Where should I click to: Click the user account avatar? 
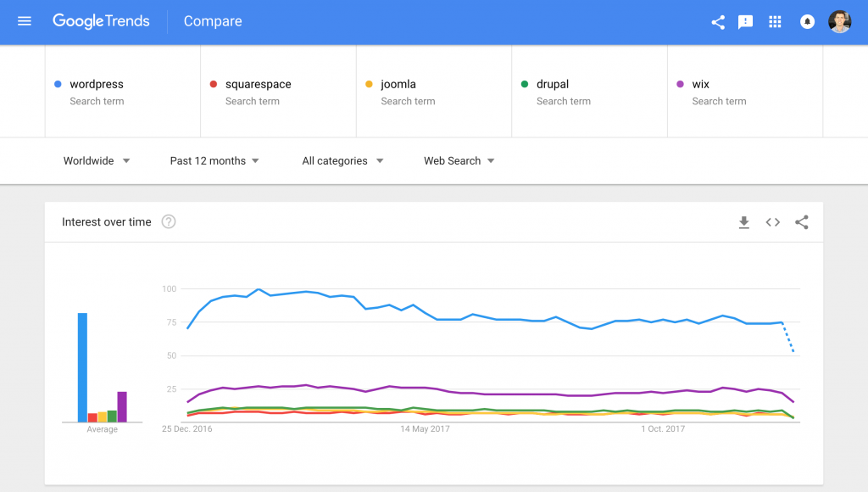(839, 22)
